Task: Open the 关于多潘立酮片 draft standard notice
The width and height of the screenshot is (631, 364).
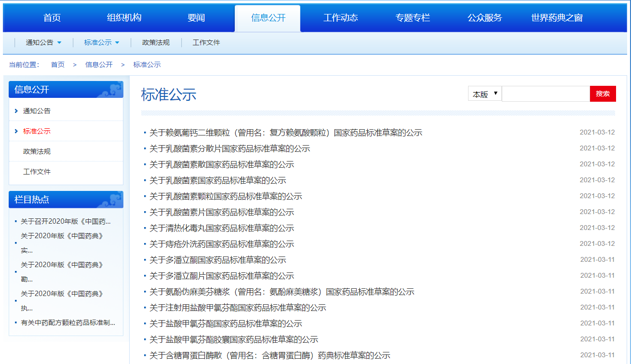Action: click(x=221, y=276)
